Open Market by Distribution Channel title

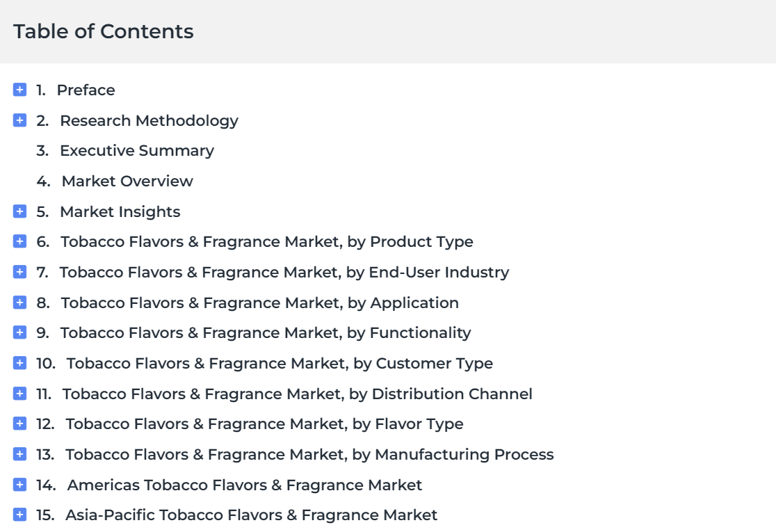(297, 394)
